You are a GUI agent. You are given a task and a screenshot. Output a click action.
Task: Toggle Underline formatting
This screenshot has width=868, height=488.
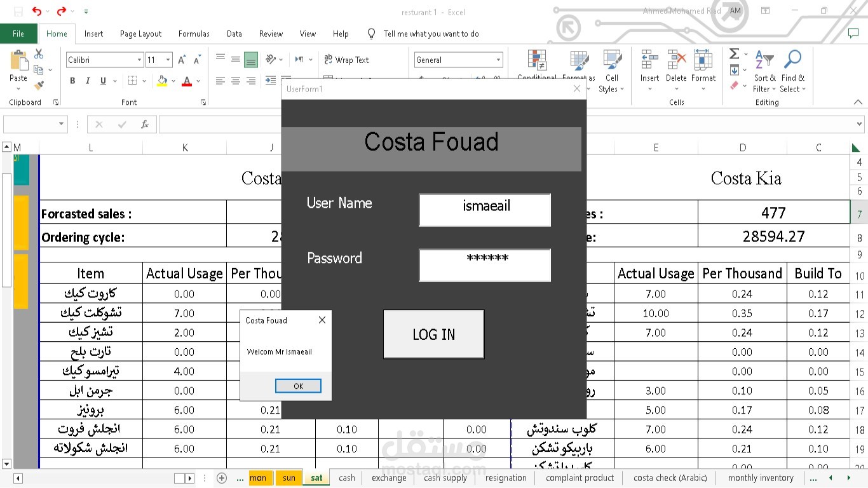[103, 81]
